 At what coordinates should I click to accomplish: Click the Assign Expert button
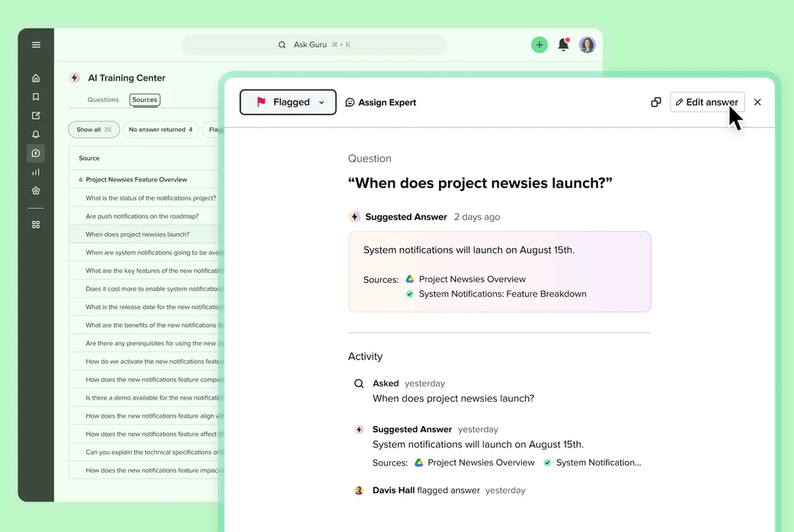pyautogui.click(x=381, y=102)
